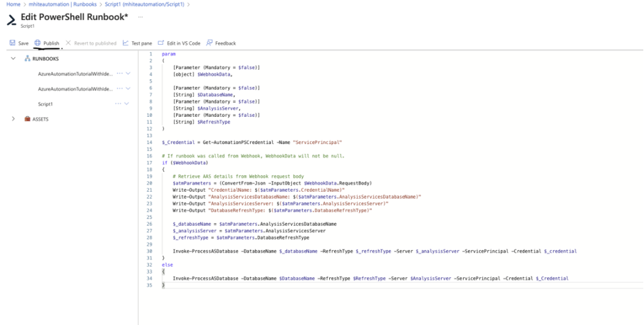
Task: Open the first AzureAutomationTutorial row's ellipsis menu
Action: click(x=119, y=73)
